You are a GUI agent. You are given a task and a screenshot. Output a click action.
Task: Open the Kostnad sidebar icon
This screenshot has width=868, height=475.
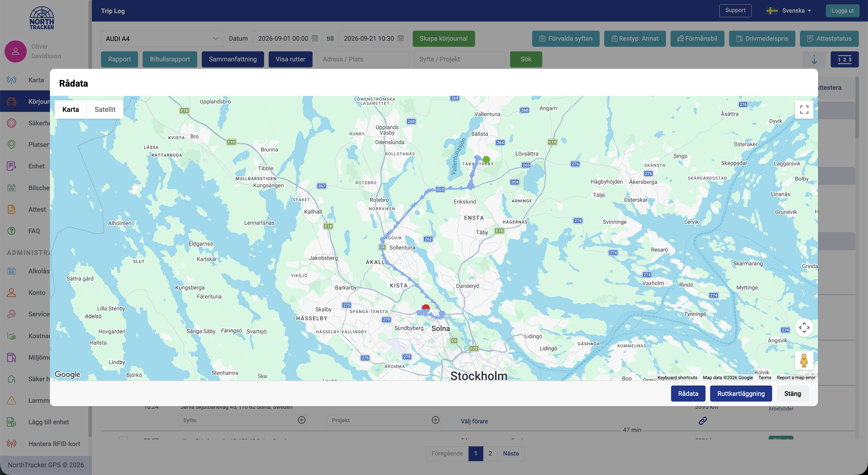[x=11, y=336]
